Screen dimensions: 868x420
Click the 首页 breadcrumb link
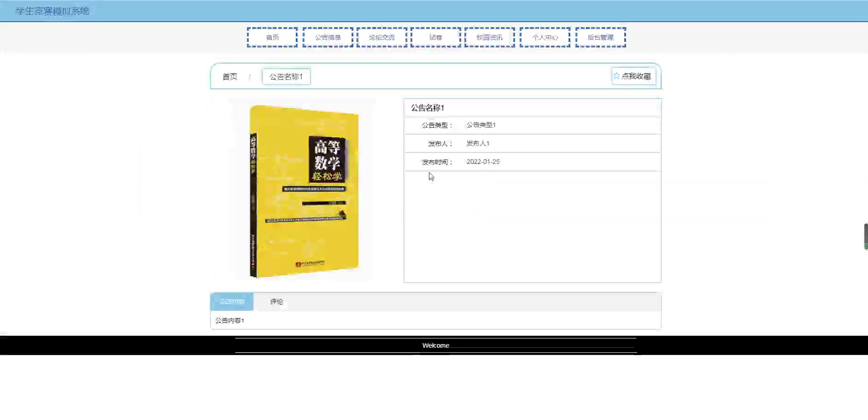230,77
